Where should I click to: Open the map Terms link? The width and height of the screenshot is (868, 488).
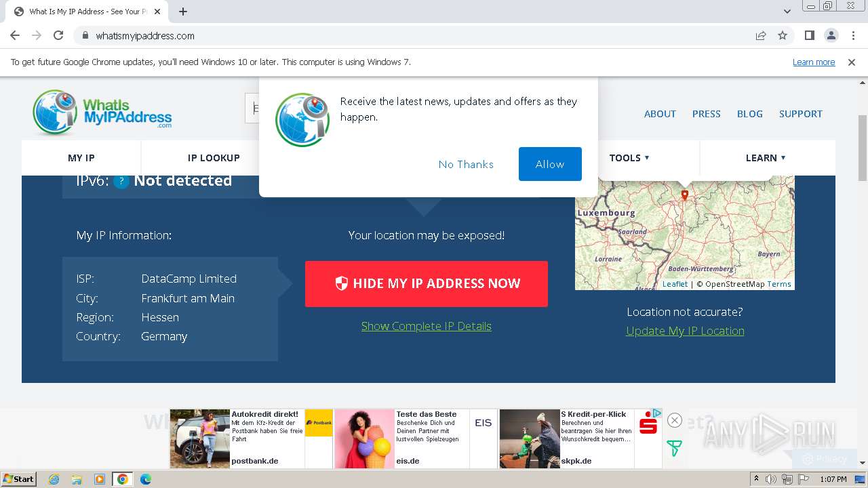(779, 284)
